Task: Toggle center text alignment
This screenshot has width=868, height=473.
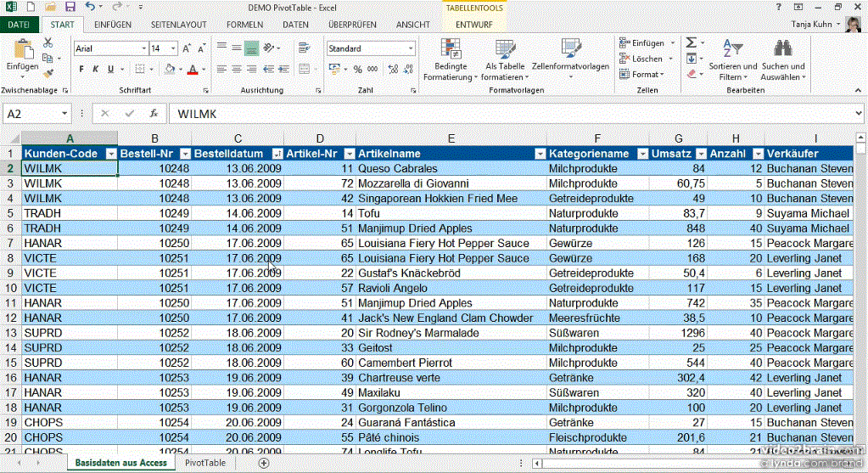Action: pyautogui.click(x=237, y=70)
